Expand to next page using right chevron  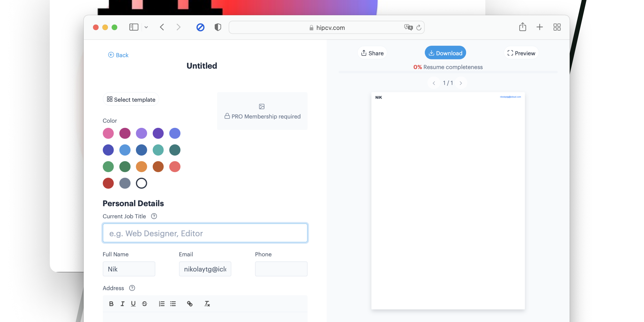[x=461, y=83]
